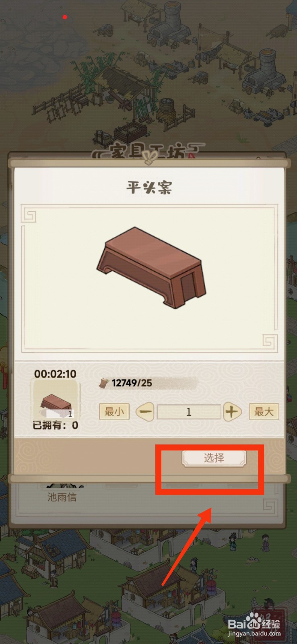Screen dimensions: 297x644
Task: Click the quantity field showing 1
Action: pyautogui.click(x=189, y=412)
